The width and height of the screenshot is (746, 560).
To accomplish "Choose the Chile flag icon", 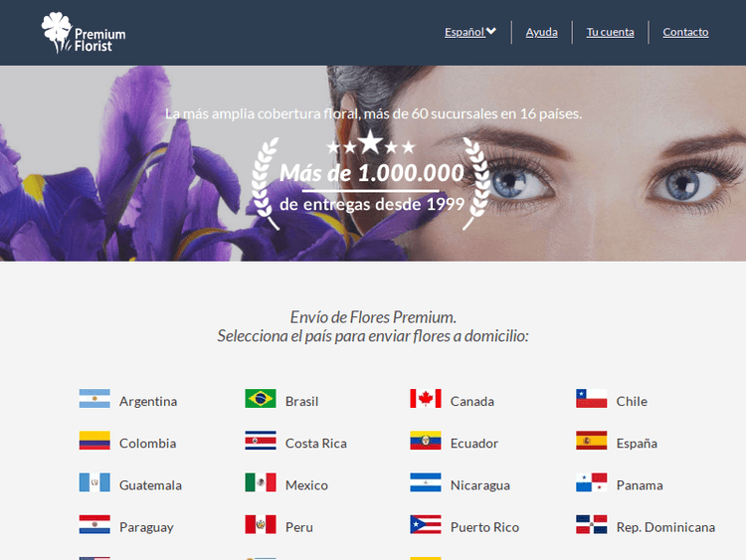I will coord(591,400).
